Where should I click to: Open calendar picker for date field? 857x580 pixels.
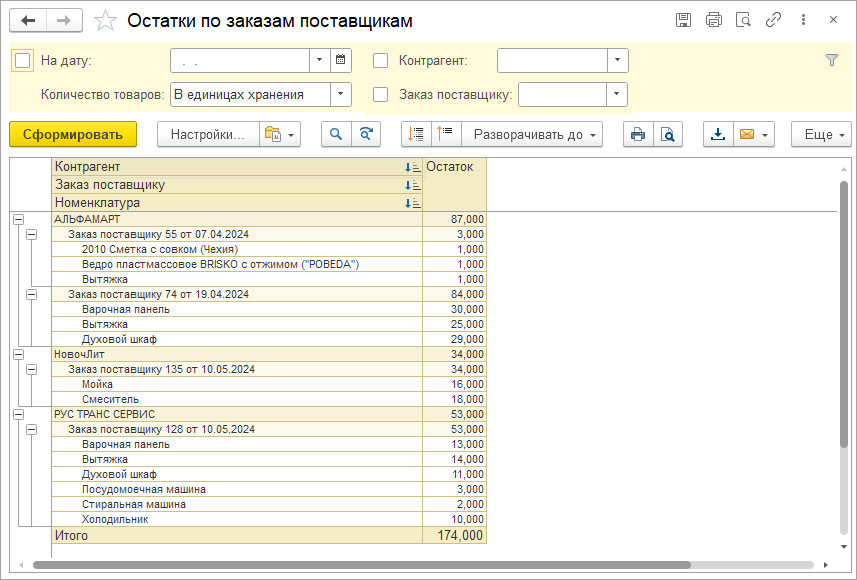pos(341,60)
